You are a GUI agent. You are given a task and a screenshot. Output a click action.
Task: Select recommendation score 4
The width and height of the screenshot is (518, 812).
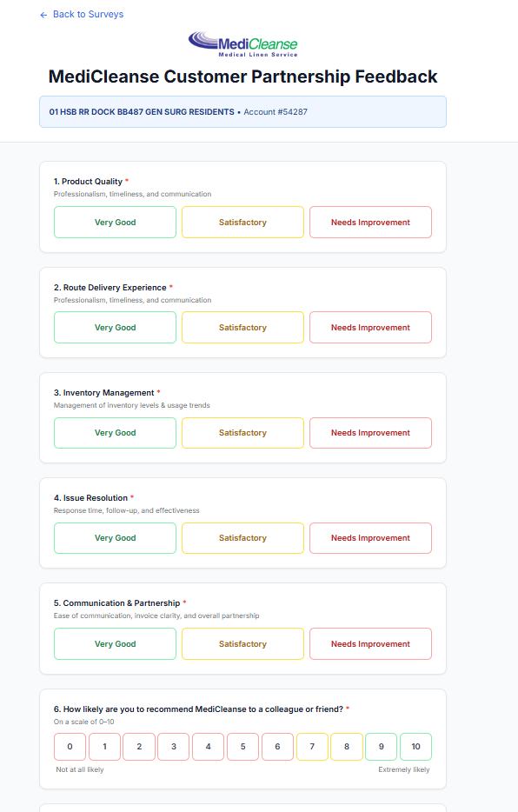tap(208, 747)
